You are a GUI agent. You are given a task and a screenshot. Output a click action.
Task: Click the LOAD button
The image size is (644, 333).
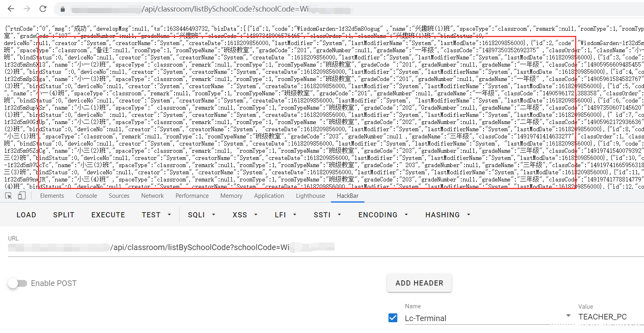point(26,215)
